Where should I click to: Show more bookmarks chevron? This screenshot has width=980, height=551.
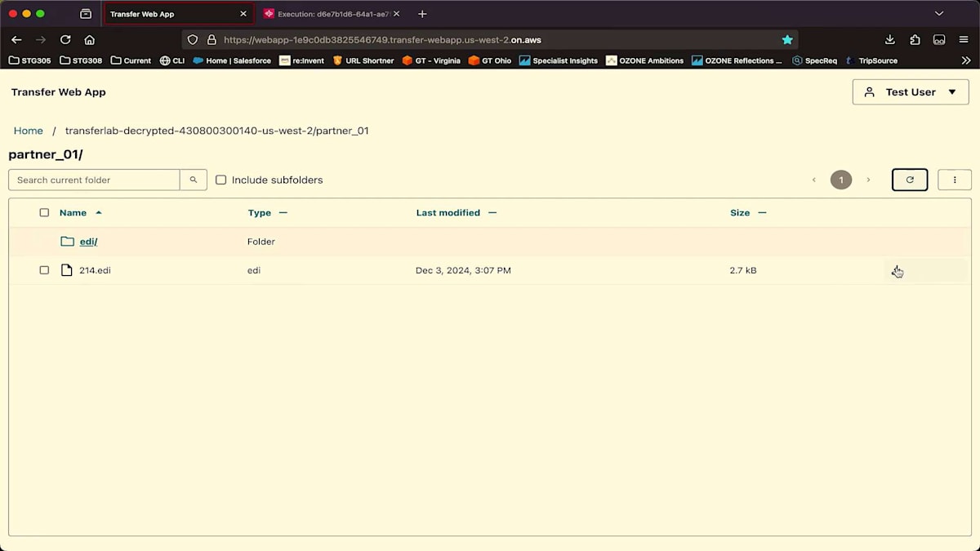tap(965, 60)
